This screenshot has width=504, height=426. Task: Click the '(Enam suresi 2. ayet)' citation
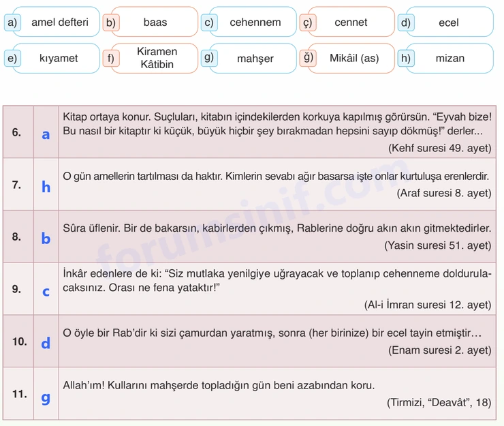(440, 350)
